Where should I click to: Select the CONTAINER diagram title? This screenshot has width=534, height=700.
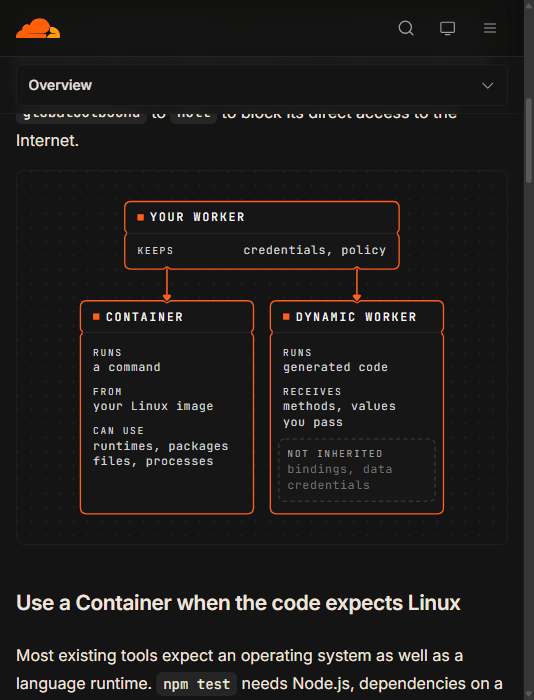145,317
